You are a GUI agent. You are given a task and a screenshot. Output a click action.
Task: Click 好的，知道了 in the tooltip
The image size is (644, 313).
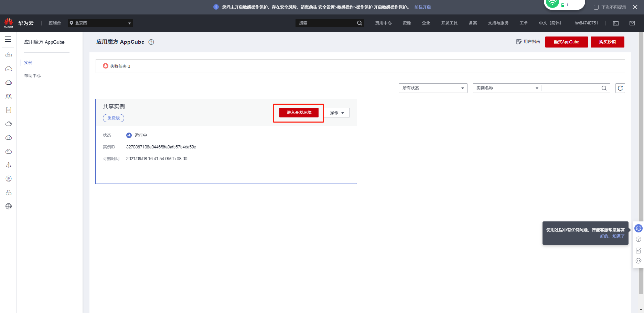coord(612,236)
